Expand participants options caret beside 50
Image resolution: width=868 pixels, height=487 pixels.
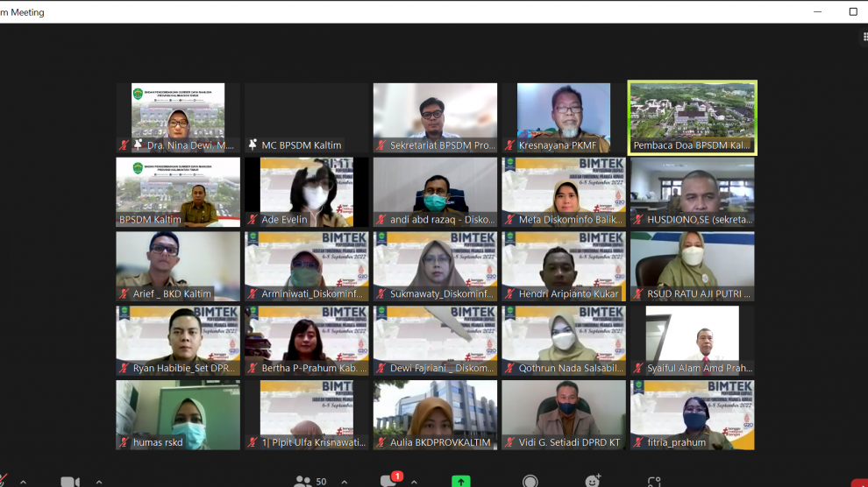(x=345, y=483)
